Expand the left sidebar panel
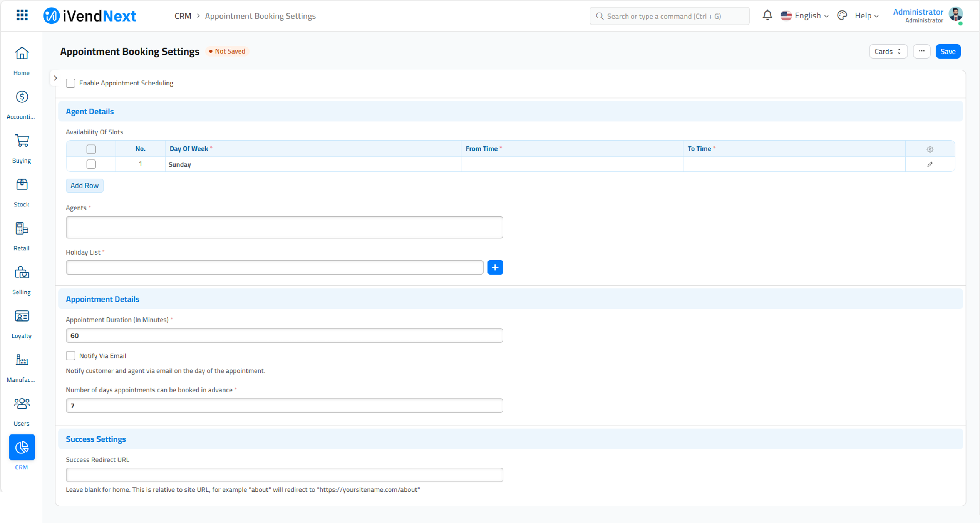Image resolution: width=980 pixels, height=523 pixels. point(55,78)
